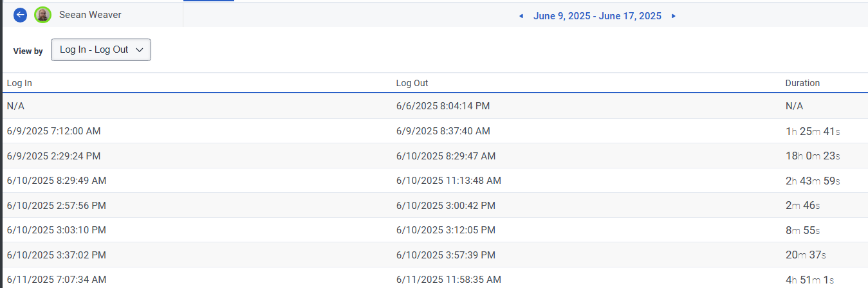
Task: Sort by the Log In column header
Action: (x=19, y=83)
